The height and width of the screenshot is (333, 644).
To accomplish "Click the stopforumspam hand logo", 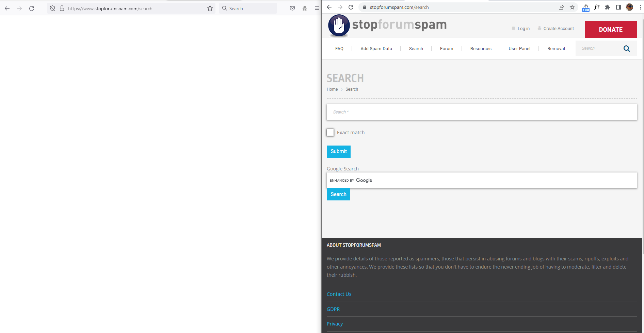I will click(339, 26).
